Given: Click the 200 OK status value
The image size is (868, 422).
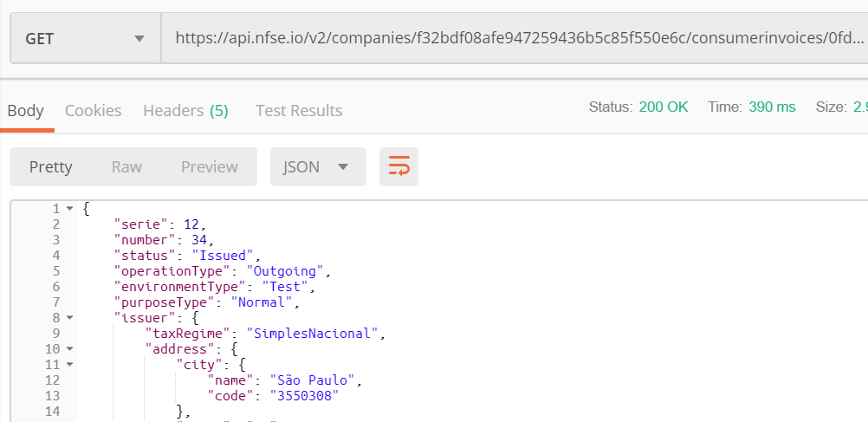Looking at the screenshot, I should pyautogui.click(x=663, y=107).
